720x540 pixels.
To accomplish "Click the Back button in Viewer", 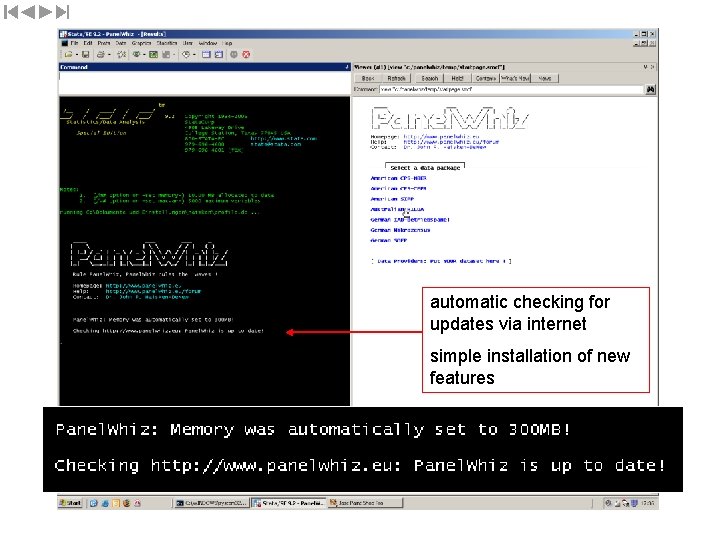I will [x=368, y=79].
